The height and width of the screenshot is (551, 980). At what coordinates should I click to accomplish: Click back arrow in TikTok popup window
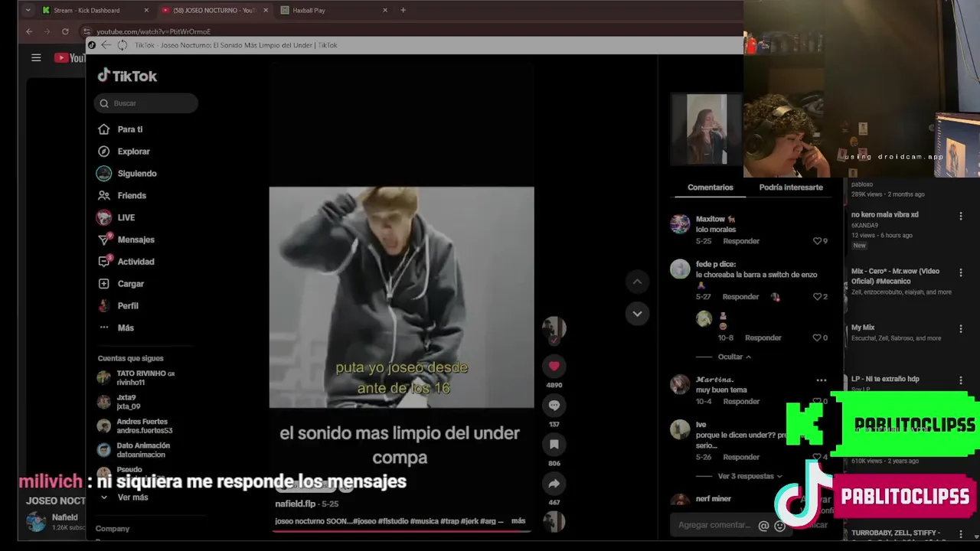pyautogui.click(x=106, y=45)
